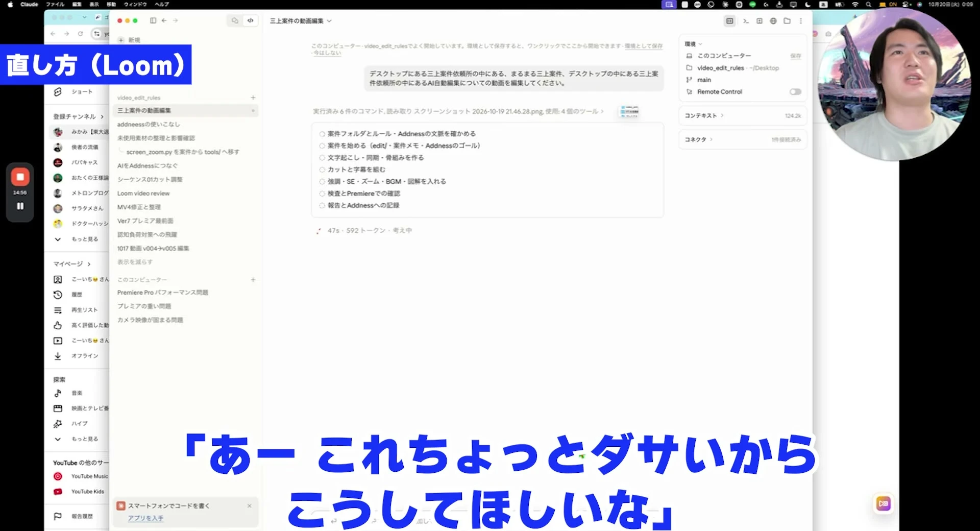Click the 保存 link beside このコンピューター

[796, 56]
